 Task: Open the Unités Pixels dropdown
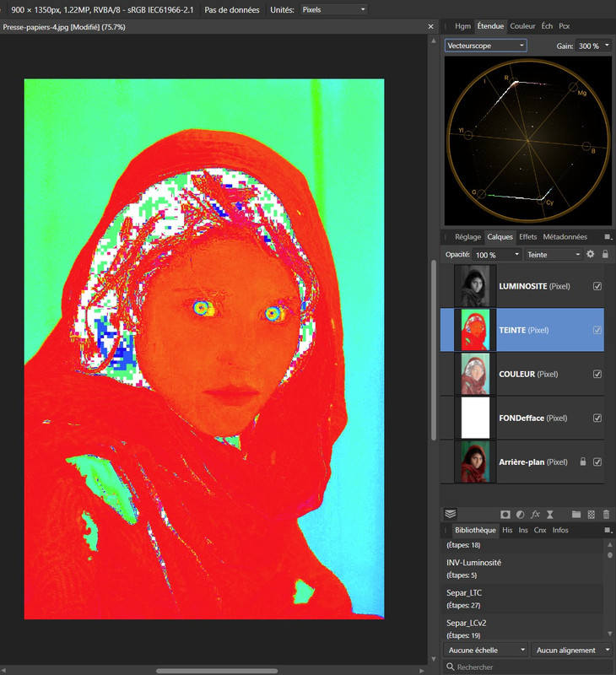click(x=333, y=9)
